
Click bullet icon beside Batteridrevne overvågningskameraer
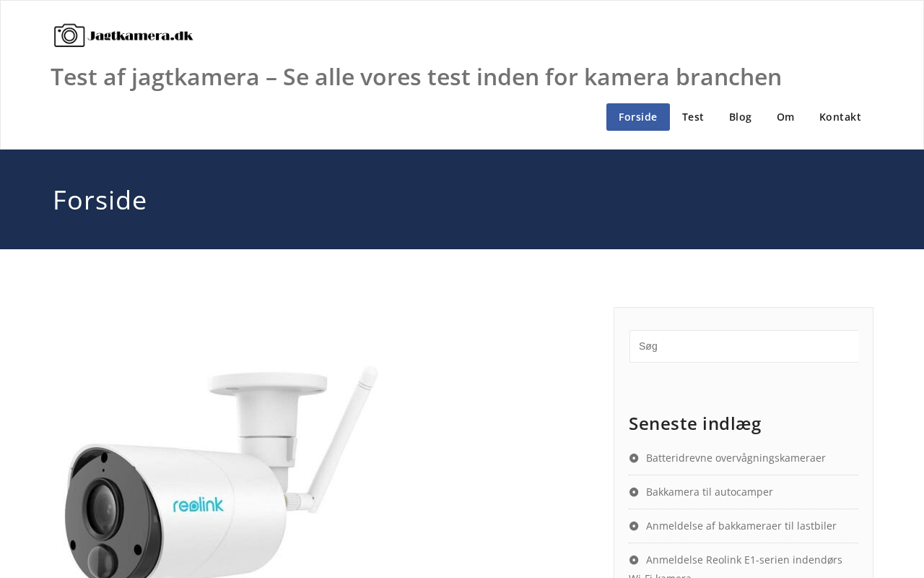[x=634, y=458]
